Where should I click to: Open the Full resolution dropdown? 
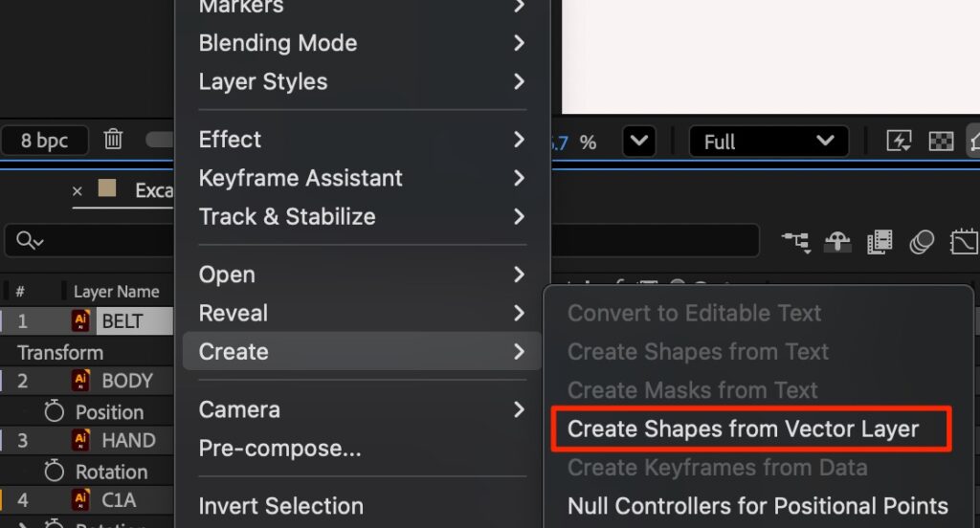(768, 142)
